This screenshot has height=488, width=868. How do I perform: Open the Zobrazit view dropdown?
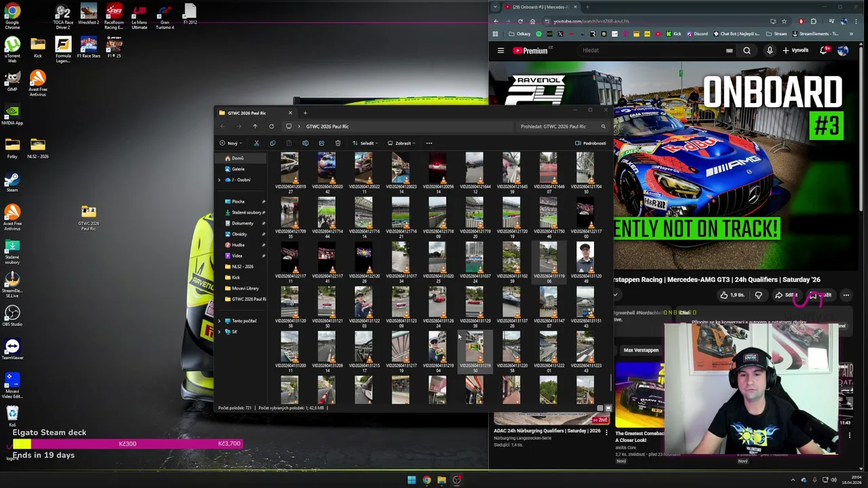401,143
